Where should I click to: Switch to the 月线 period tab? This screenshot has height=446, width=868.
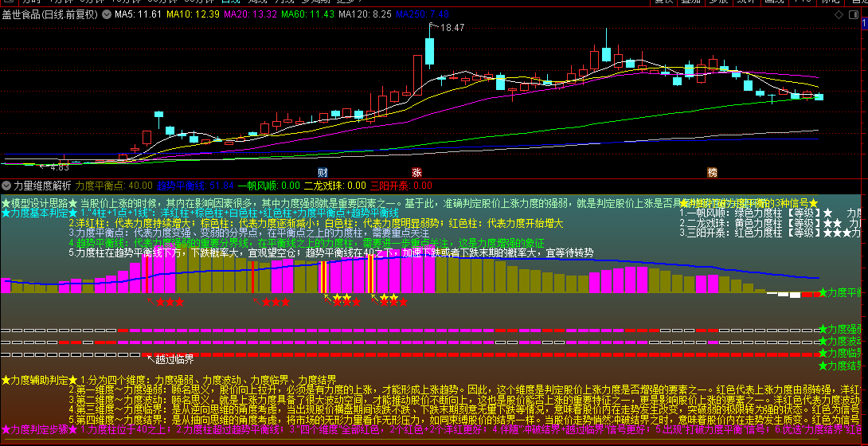(x=284, y=2)
